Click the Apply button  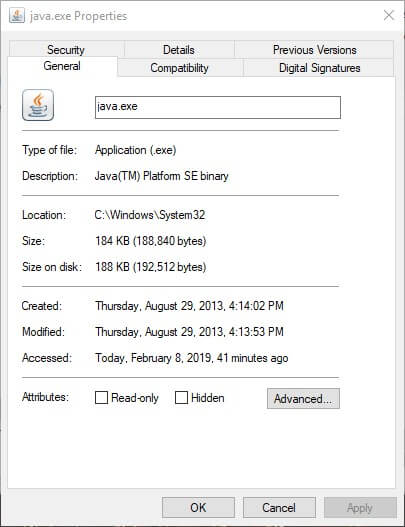[360, 508]
